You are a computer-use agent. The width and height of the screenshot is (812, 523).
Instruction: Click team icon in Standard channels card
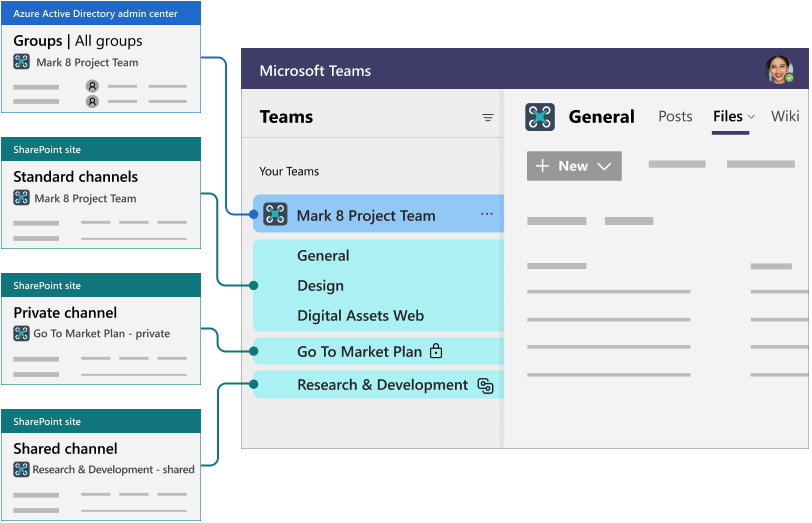tap(21, 198)
